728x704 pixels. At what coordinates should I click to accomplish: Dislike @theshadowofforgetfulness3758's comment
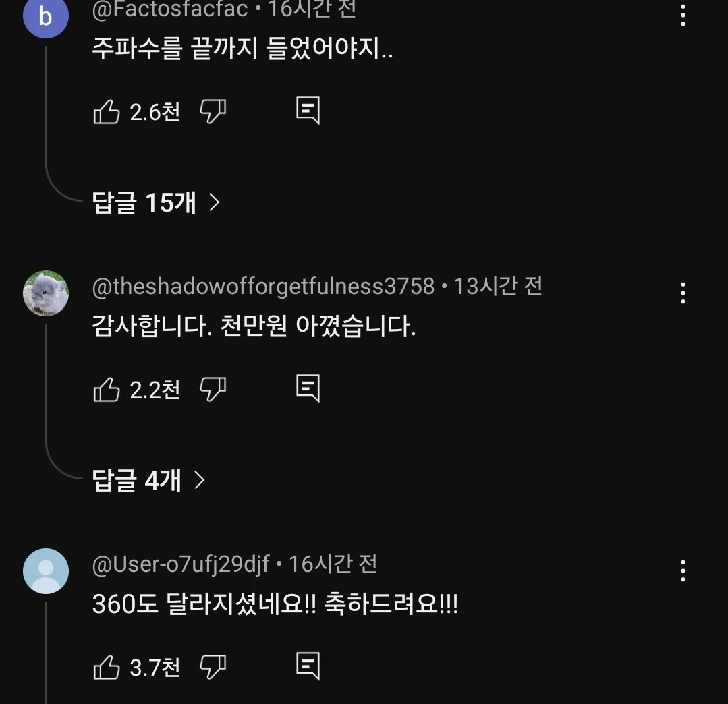tap(213, 389)
